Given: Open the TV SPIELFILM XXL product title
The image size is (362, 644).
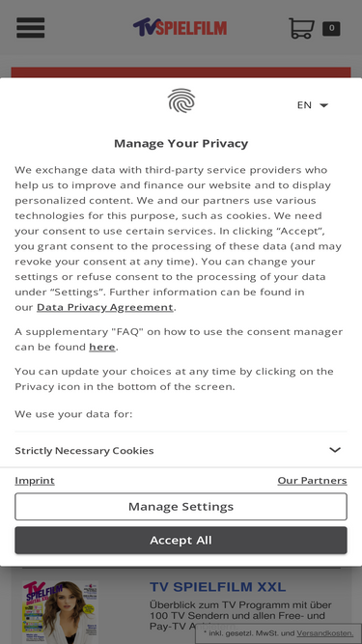Looking at the screenshot, I should (x=217, y=587).
